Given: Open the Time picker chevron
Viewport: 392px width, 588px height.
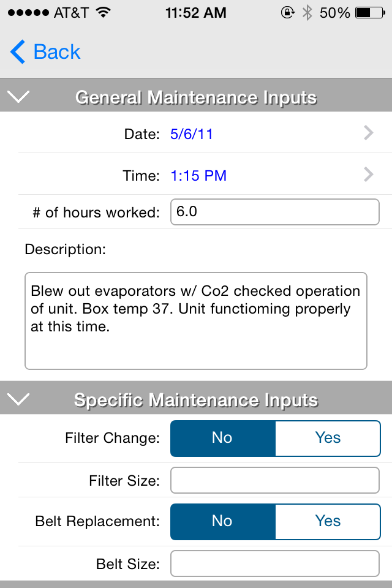Looking at the screenshot, I should pyautogui.click(x=369, y=175).
